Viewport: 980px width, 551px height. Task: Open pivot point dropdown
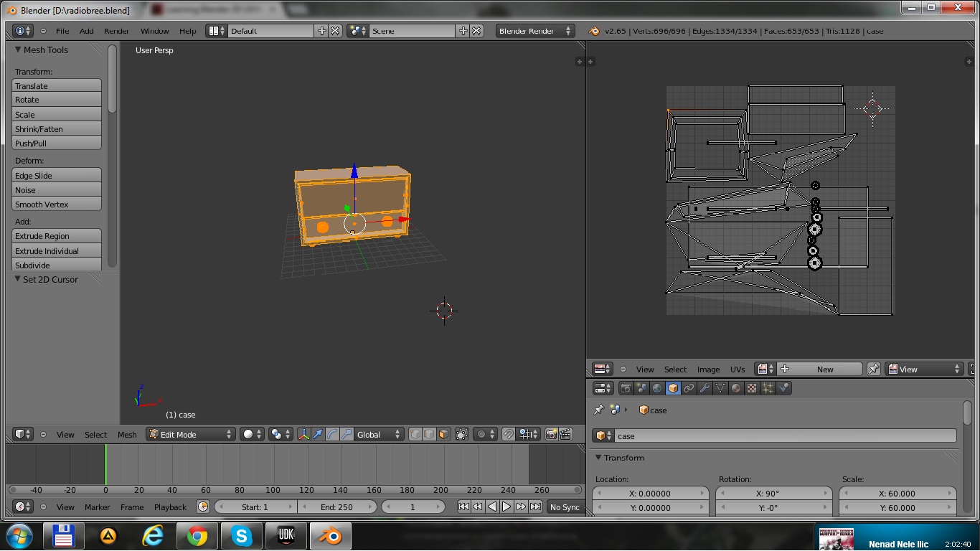coord(281,434)
